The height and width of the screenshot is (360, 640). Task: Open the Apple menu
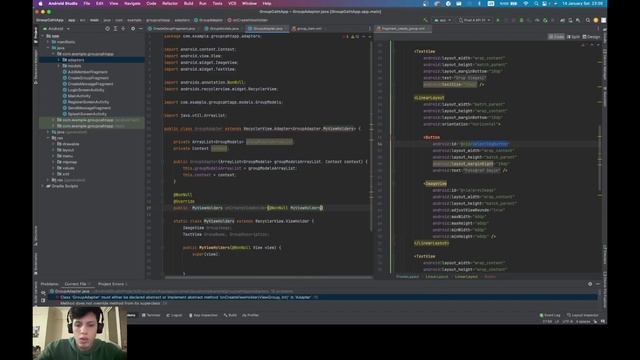[40, 3]
